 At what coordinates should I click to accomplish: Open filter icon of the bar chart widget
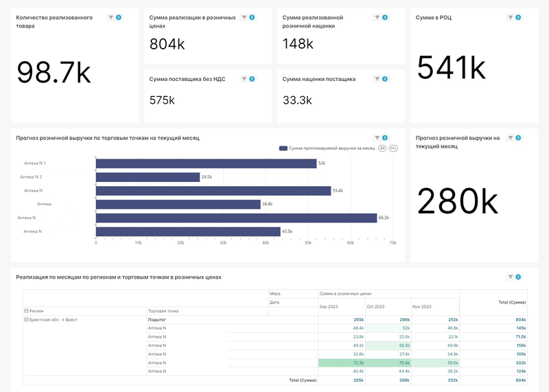(377, 138)
